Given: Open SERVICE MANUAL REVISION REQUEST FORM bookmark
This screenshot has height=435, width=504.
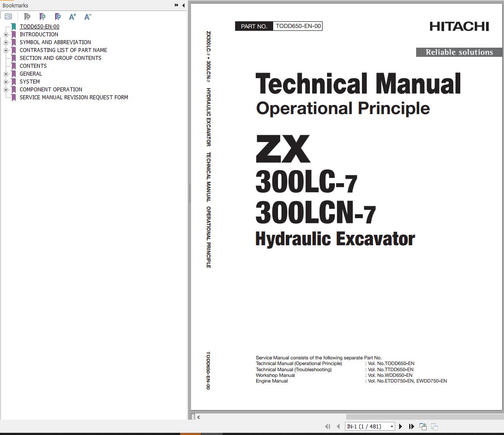Looking at the screenshot, I should [x=73, y=97].
